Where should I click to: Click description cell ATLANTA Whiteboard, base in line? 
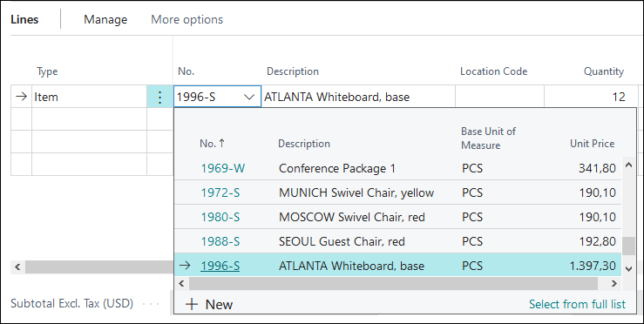[x=358, y=97]
